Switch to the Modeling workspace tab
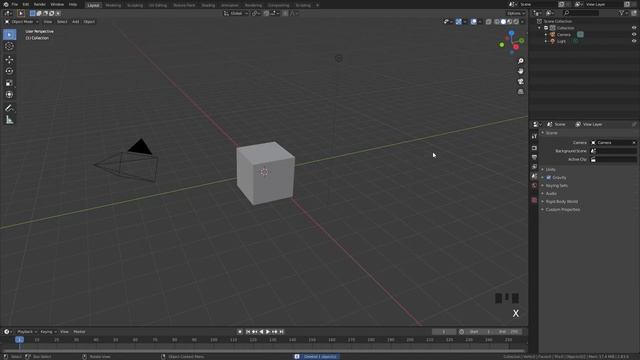 coord(113,5)
